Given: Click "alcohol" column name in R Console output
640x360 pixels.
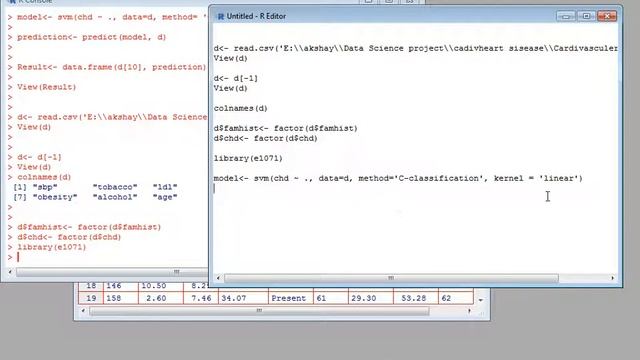Looking at the screenshot, I should tap(115, 197).
